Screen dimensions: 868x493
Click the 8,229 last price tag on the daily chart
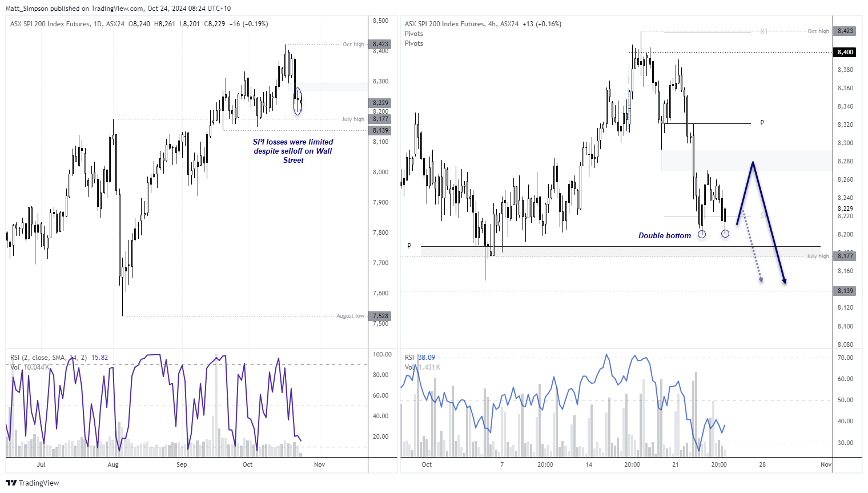pos(380,103)
